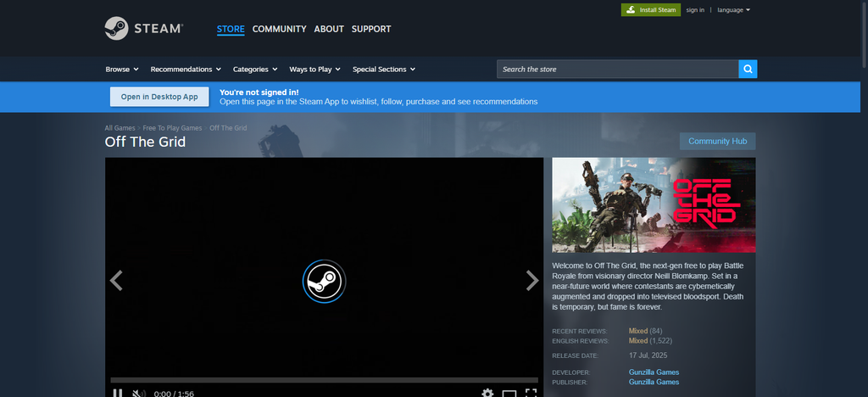Click Off The Grid breadcrumb link

point(228,128)
